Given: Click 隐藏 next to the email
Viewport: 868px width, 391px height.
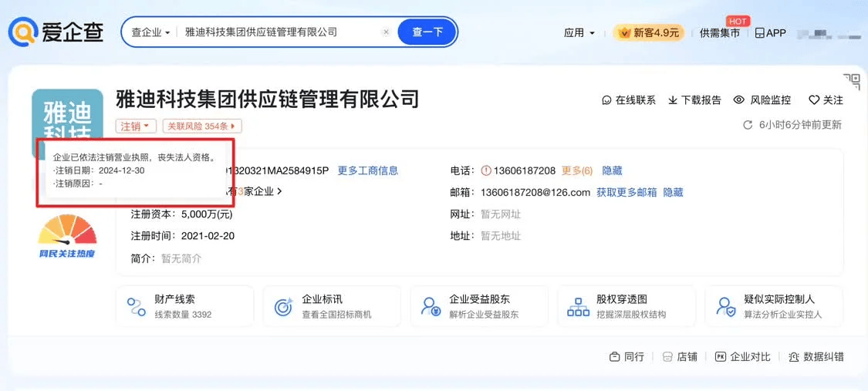Looking at the screenshot, I should [x=673, y=193].
